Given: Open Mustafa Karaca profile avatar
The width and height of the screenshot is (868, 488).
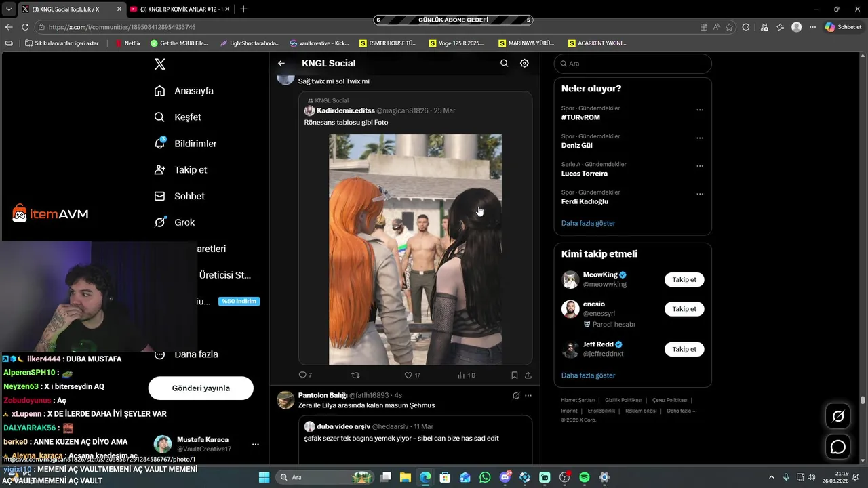Looking at the screenshot, I should pos(163,444).
